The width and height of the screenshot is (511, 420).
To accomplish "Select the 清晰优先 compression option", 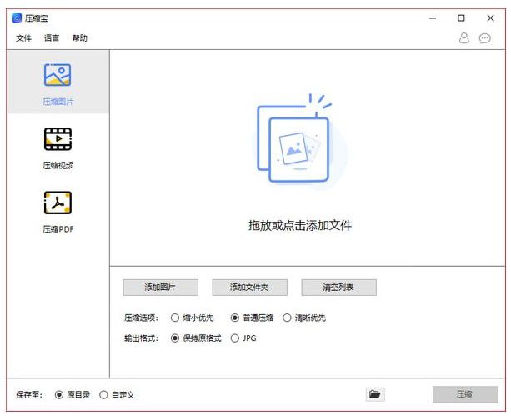I will coord(304,317).
